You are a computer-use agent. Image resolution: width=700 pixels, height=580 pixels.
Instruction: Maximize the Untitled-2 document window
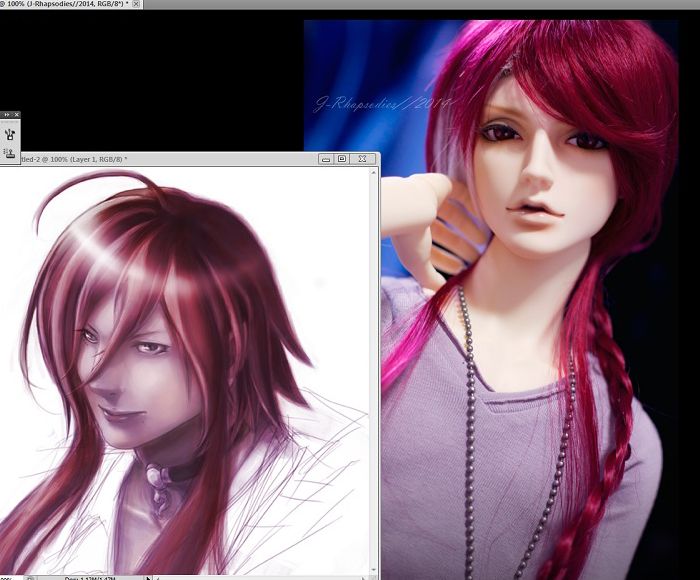coord(342,159)
